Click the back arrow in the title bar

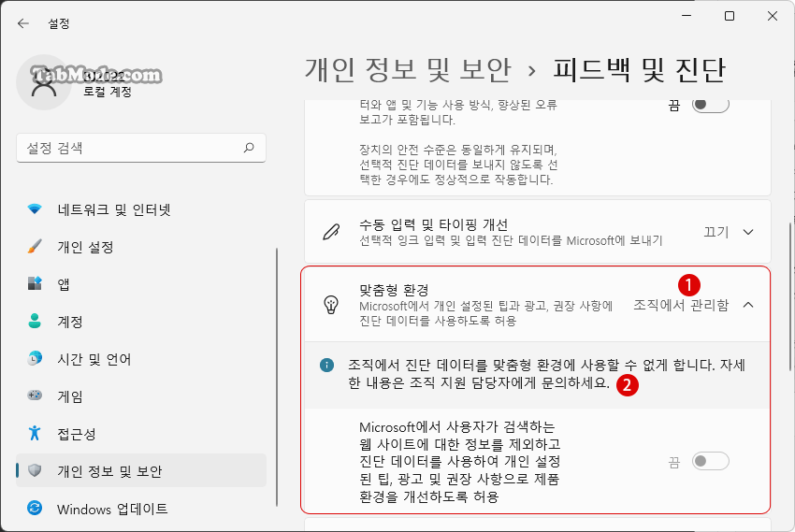[22, 23]
